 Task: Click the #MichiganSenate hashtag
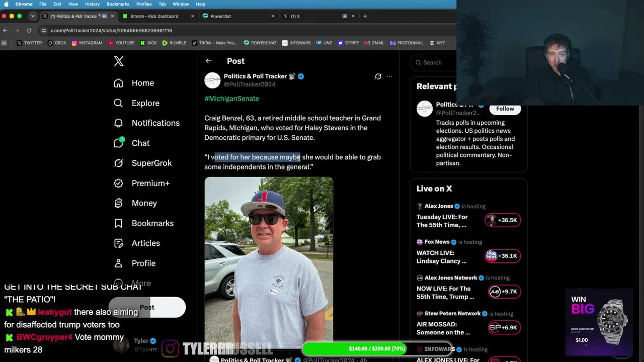pos(231,99)
